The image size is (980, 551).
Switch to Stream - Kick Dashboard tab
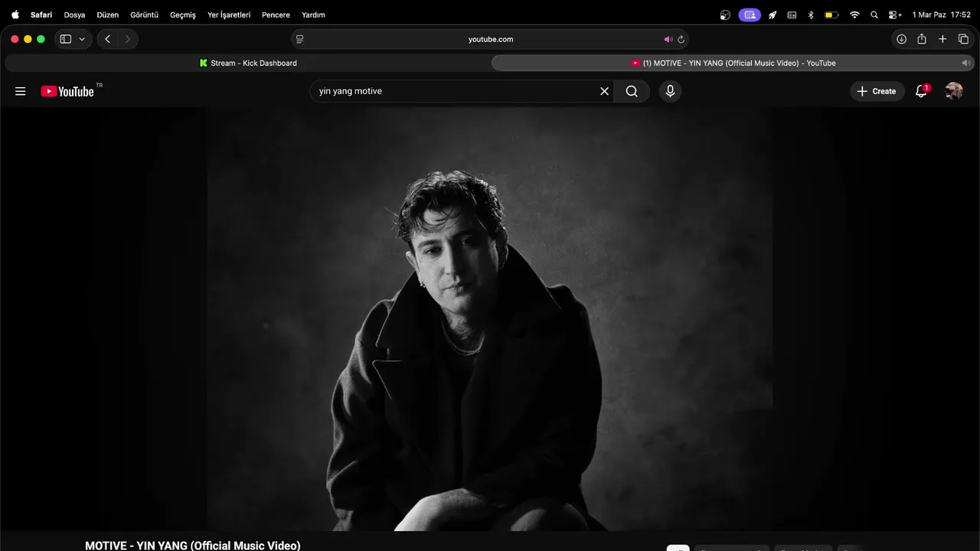247,63
